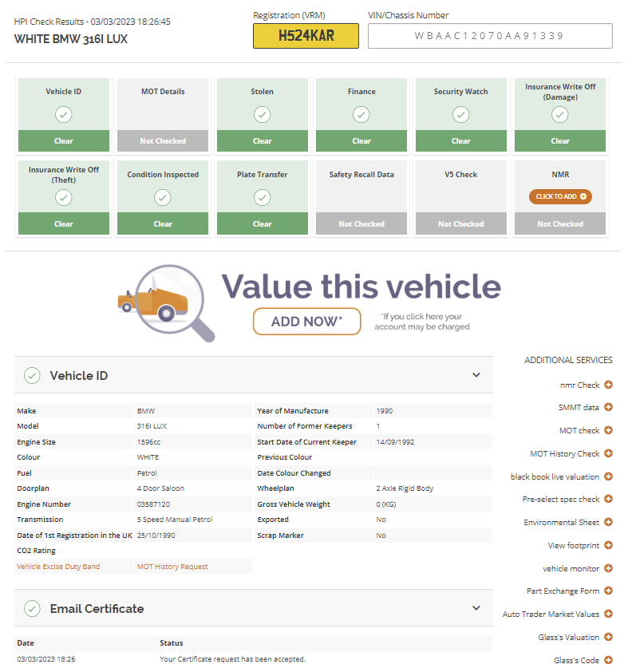Click the plus icon beside Glass's Code

(608, 659)
